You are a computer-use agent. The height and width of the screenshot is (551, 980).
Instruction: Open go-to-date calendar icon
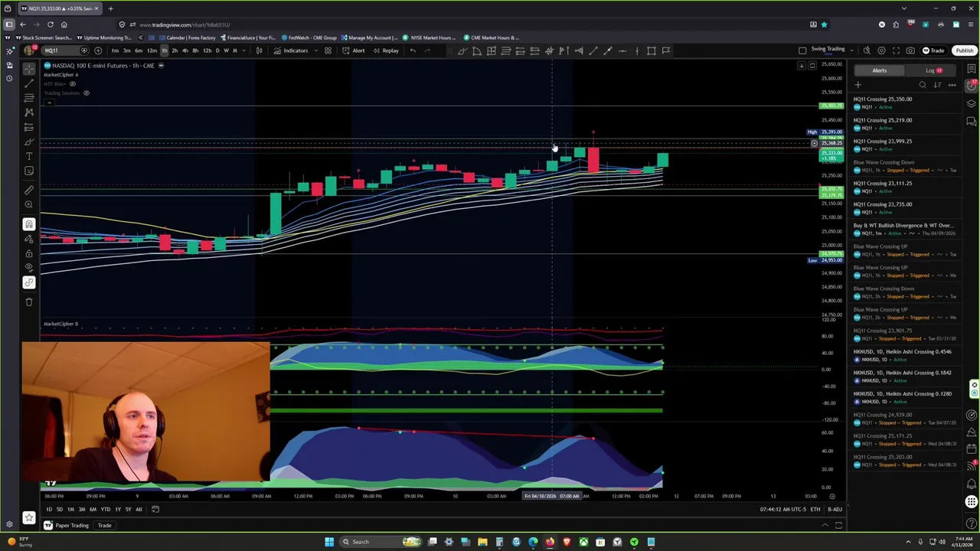[x=155, y=509]
